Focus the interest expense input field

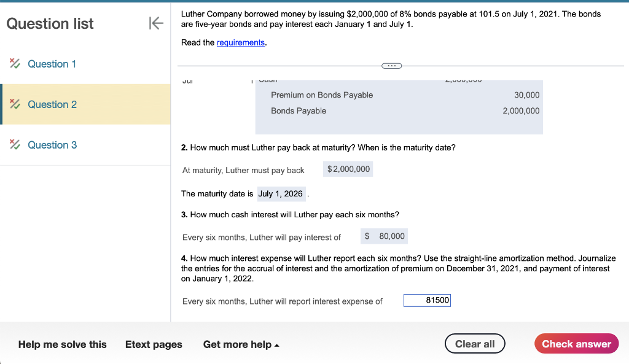coord(427,300)
